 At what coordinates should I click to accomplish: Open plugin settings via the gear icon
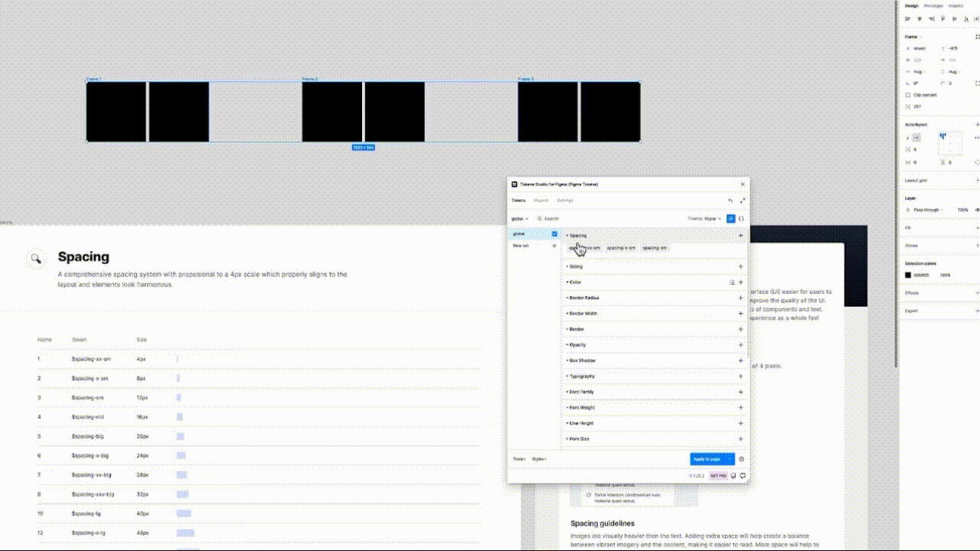[740, 459]
